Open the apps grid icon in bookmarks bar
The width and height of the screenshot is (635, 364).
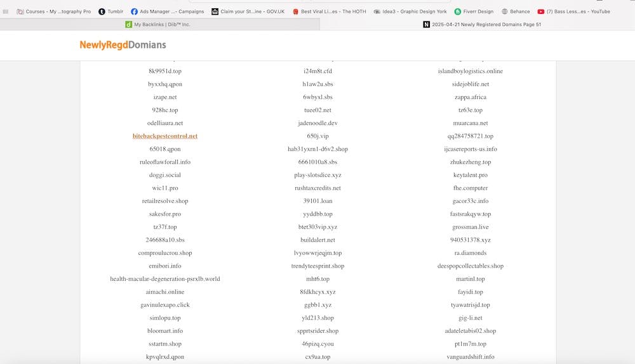[6, 11]
